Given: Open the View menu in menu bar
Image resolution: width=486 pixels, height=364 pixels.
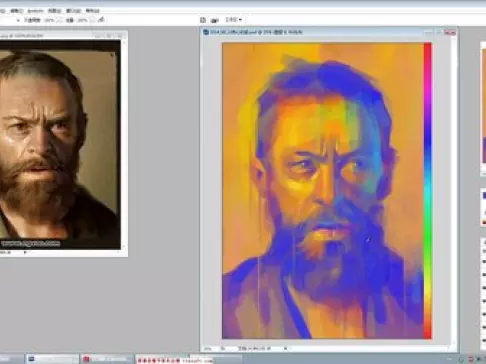Looking at the screenshot, I should [x=54, y=11].
